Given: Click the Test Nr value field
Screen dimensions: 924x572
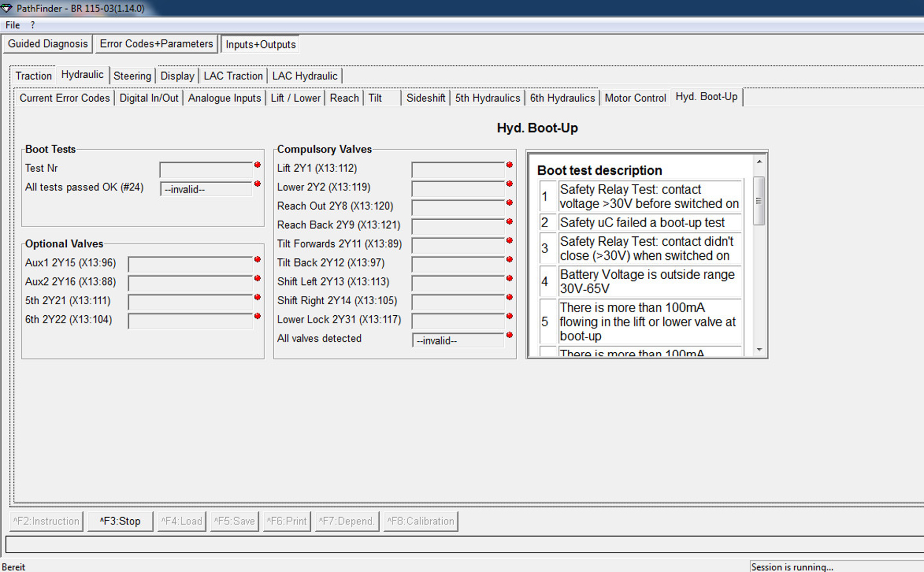Looking at the screenshot, I should point(206,170).
